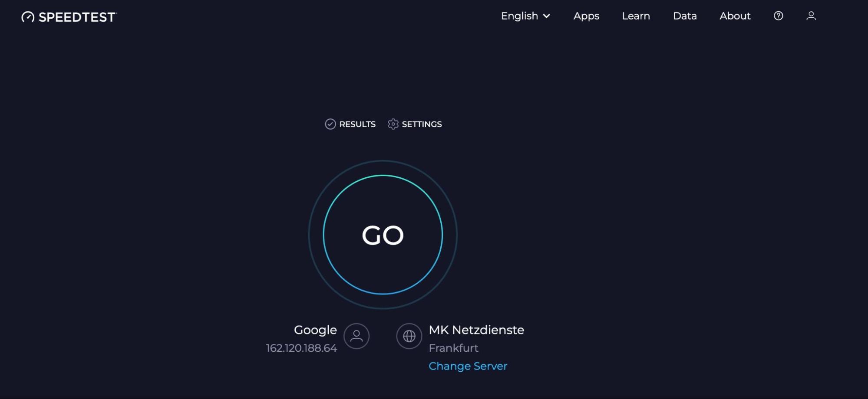Open the English language dropdown
The height and width of the screenshot is (399, 868).
[x=520, y=16]
